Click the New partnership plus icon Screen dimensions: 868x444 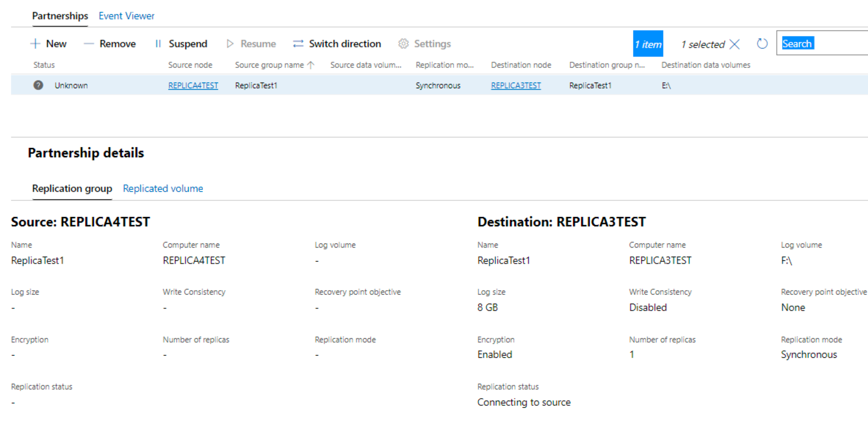35,44
